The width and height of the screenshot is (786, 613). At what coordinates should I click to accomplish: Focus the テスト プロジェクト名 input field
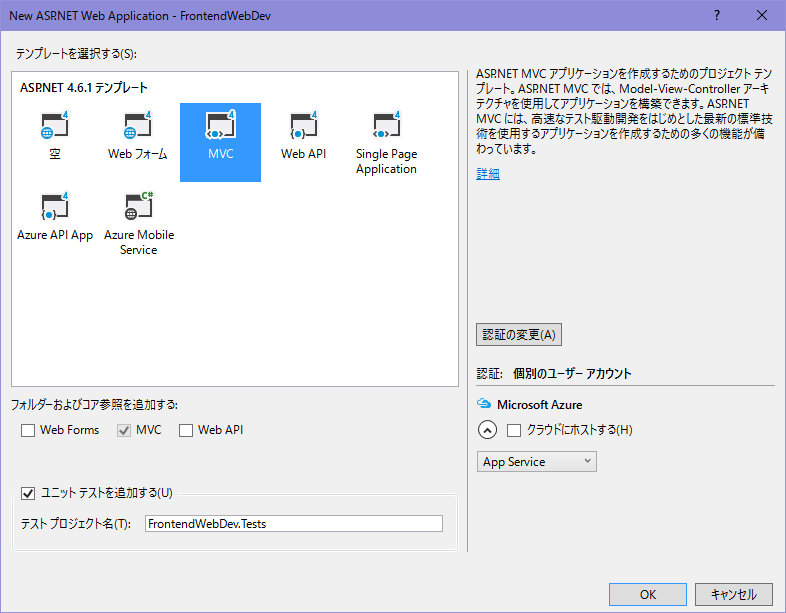294,524
